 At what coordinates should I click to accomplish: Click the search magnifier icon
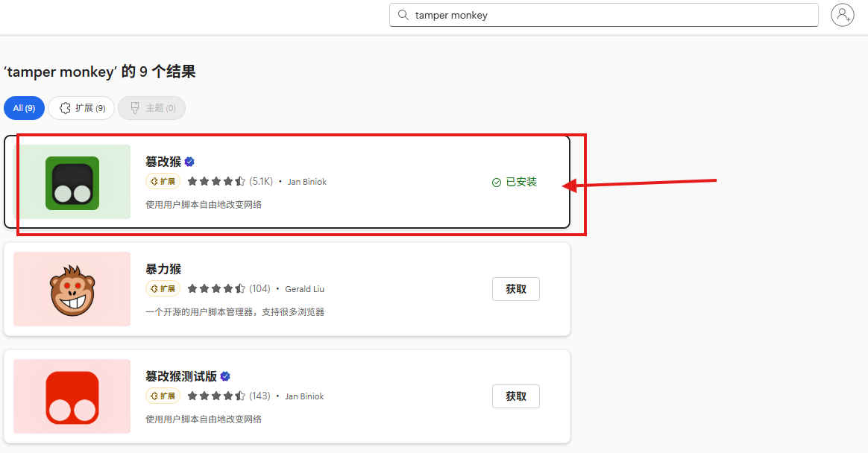click(x=403, y=15)
